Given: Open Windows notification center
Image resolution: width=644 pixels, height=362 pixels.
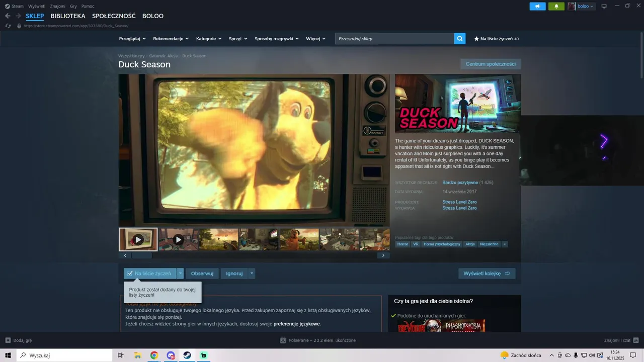Looking at the screenshot, I should [633, 355].
